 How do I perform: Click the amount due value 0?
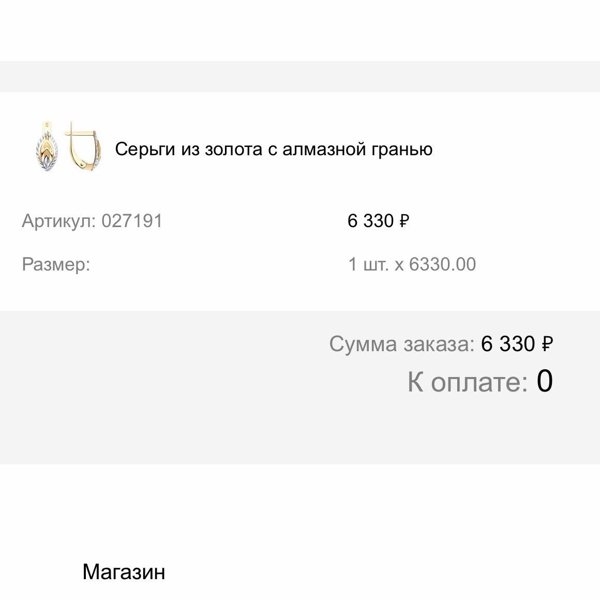pos(544,381)
